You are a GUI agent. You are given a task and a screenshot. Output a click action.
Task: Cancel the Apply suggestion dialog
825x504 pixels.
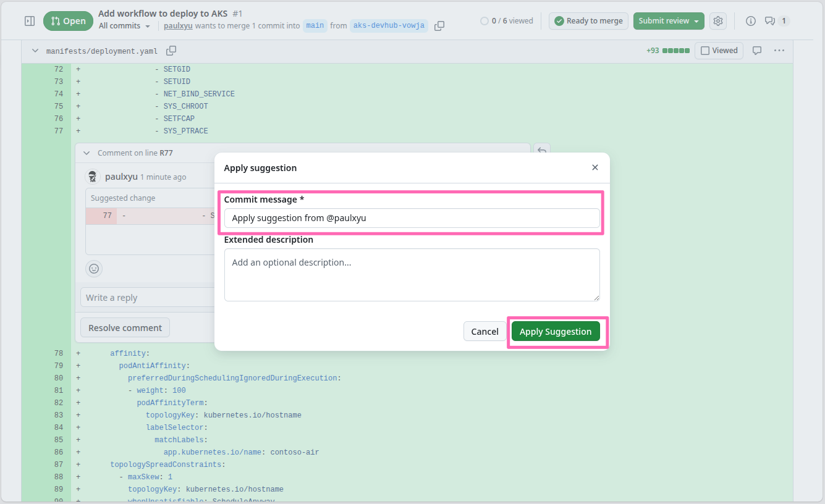click(484, 332)
